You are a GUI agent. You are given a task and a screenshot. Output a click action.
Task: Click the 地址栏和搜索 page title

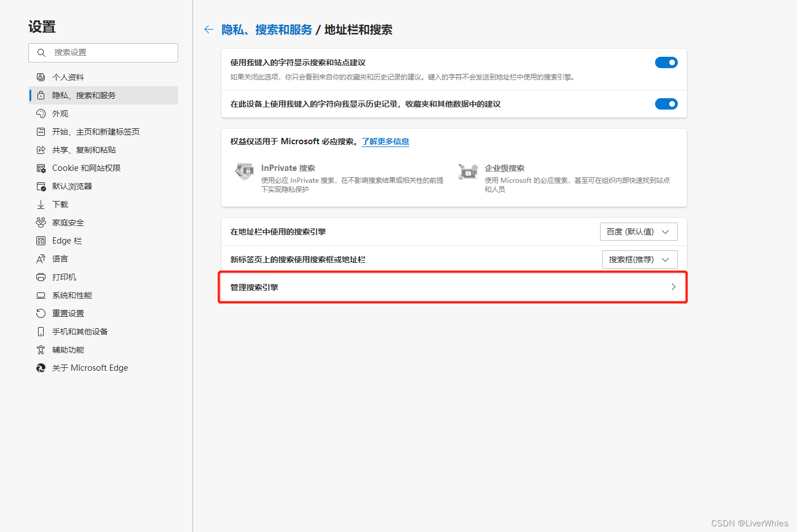358,30
